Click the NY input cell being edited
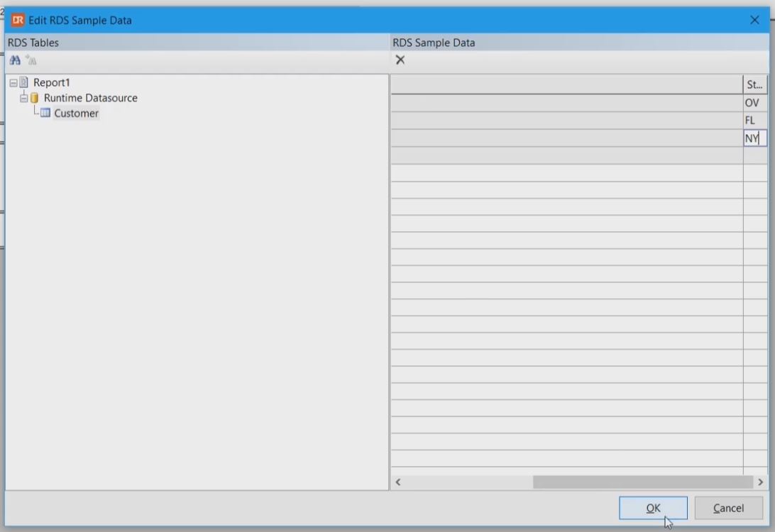 coord(754,138)
